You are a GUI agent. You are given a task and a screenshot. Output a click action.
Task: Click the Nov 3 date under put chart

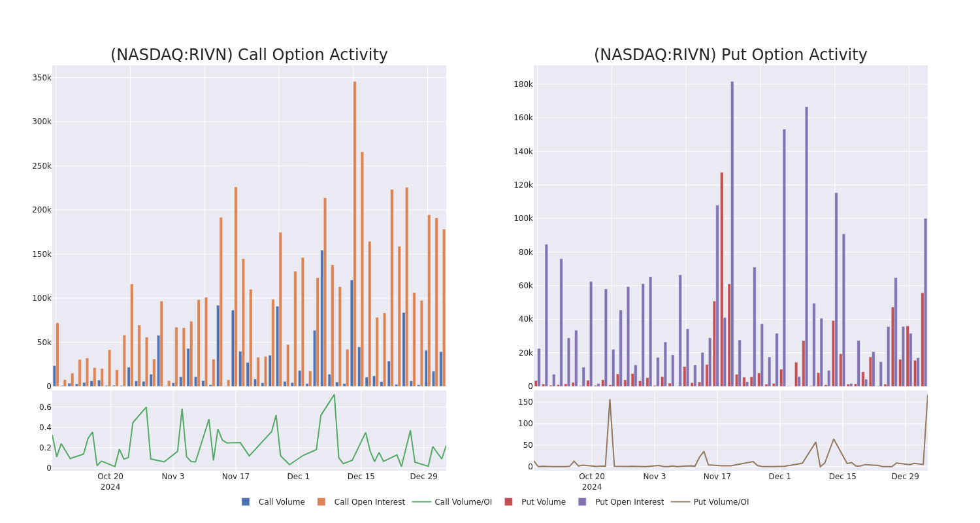click(655, 477)
